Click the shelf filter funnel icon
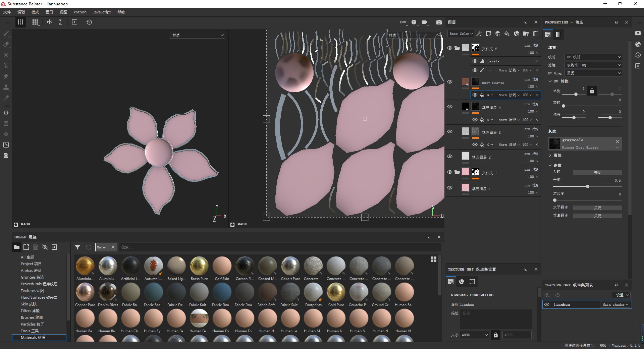 [77, 247]
